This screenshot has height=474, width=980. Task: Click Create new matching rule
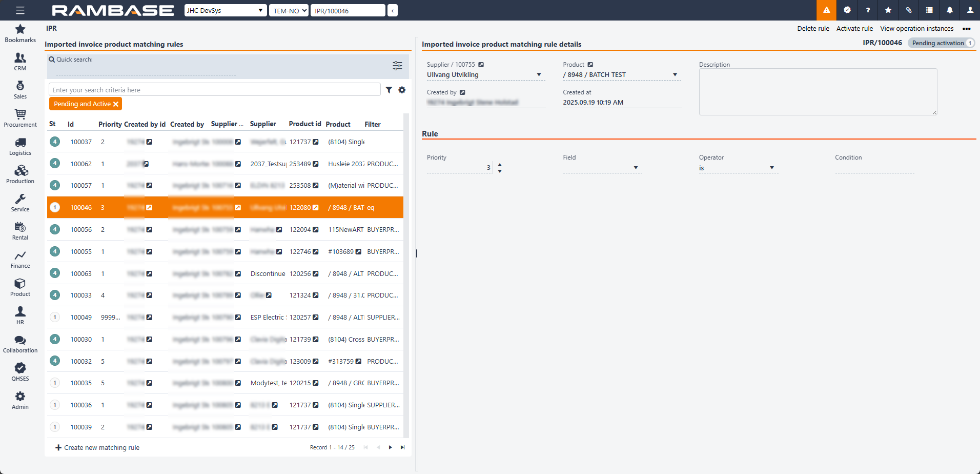point(97,448)
